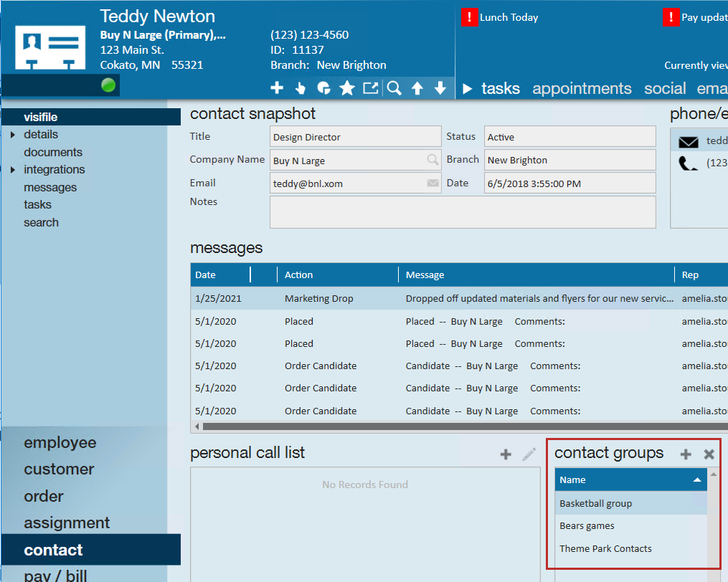Click the play arrow beside tasks tab
728x582 pixels.
[468, 88]
